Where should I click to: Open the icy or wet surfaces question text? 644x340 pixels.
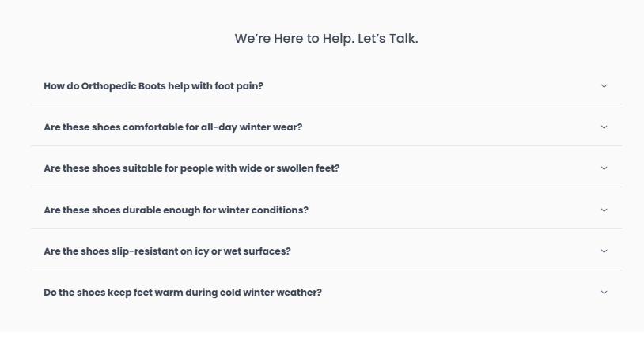tap(167, 251)
